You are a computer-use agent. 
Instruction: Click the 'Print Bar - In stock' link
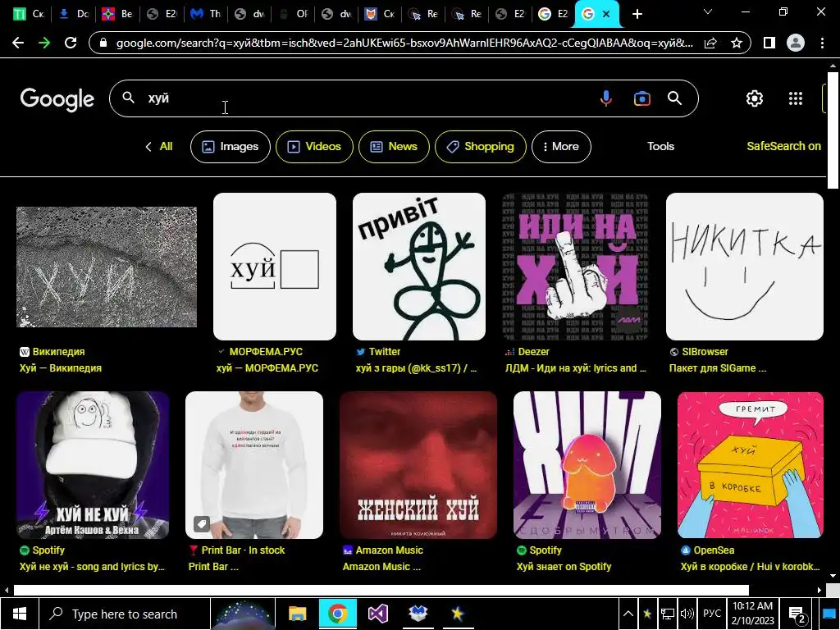coord(243,550)
